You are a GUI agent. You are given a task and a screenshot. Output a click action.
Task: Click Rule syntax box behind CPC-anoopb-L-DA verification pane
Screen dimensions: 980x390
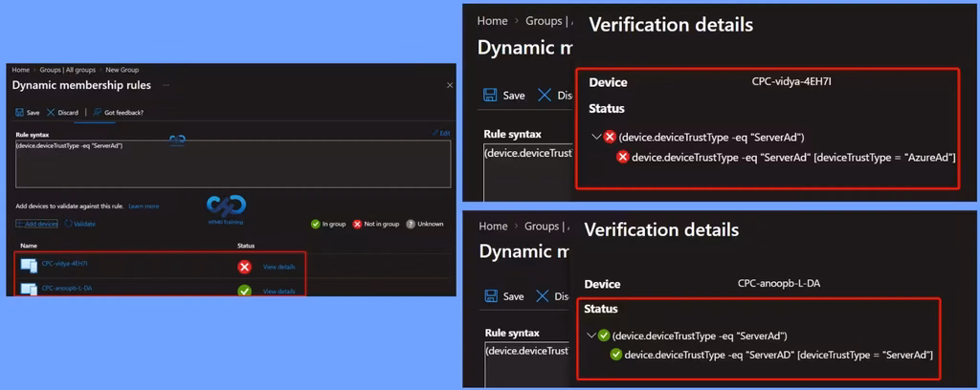(527, 364)
